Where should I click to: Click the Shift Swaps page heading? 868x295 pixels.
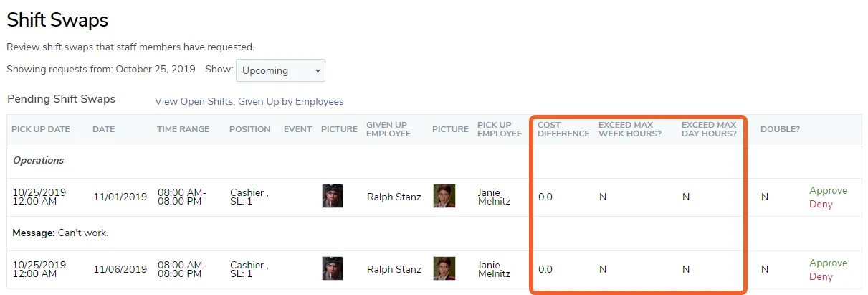pos(57,20)
